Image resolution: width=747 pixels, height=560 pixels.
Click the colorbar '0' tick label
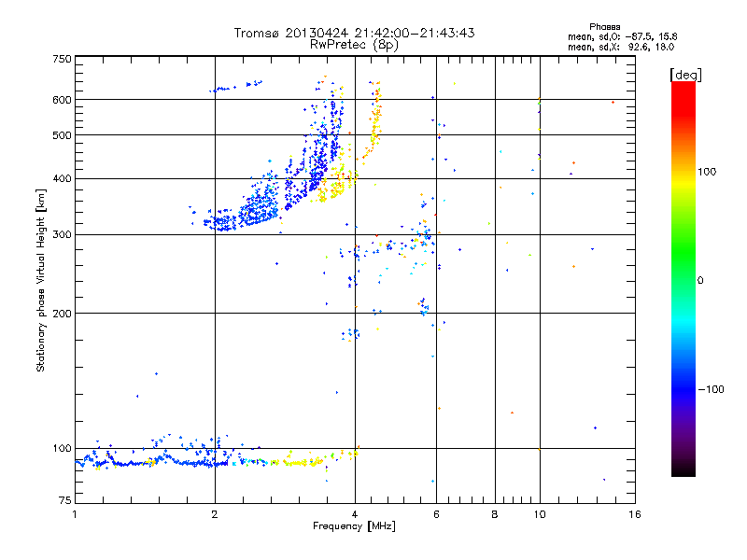tap(700, 281)
